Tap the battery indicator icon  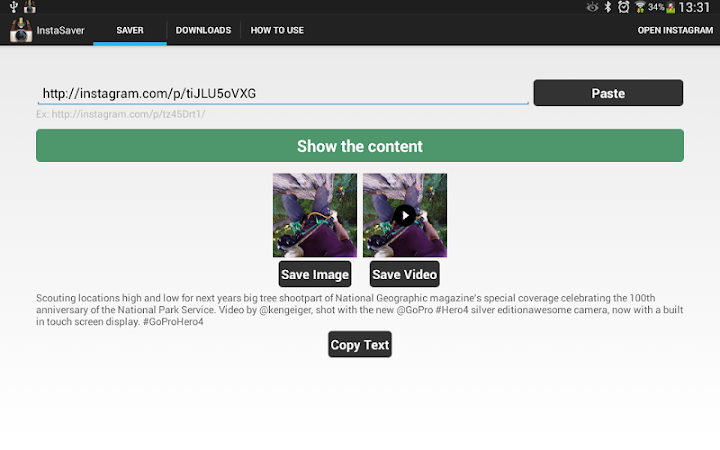(x=671, y=7)
